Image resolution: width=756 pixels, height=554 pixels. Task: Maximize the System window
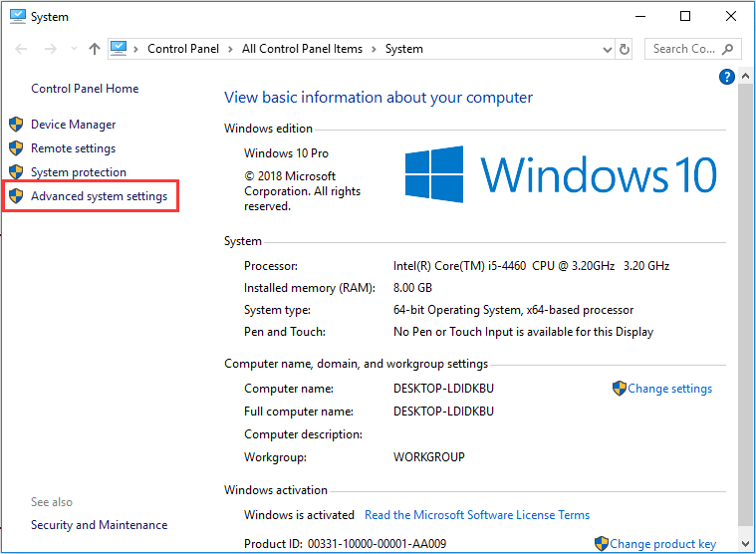click(685, 16)
